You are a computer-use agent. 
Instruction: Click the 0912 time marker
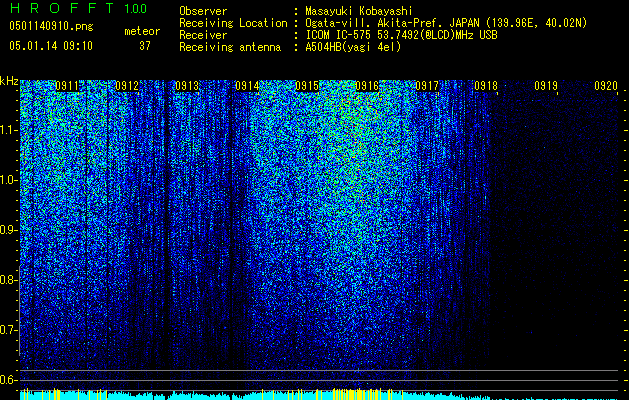pos(127,86)
